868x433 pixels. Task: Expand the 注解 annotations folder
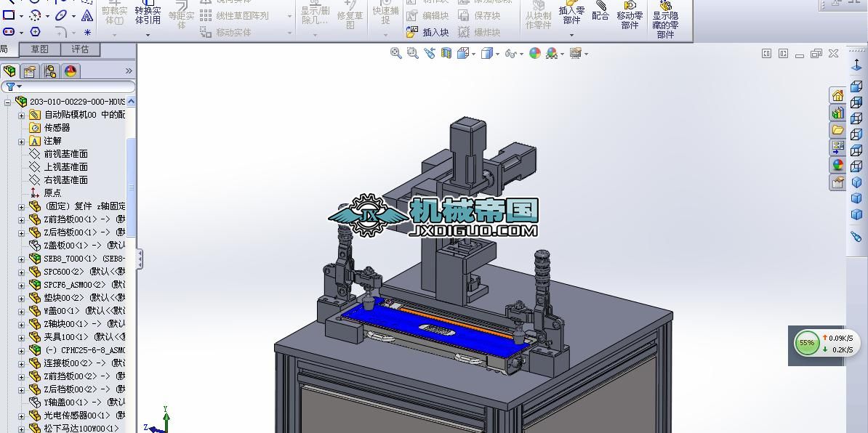(21, 141)
